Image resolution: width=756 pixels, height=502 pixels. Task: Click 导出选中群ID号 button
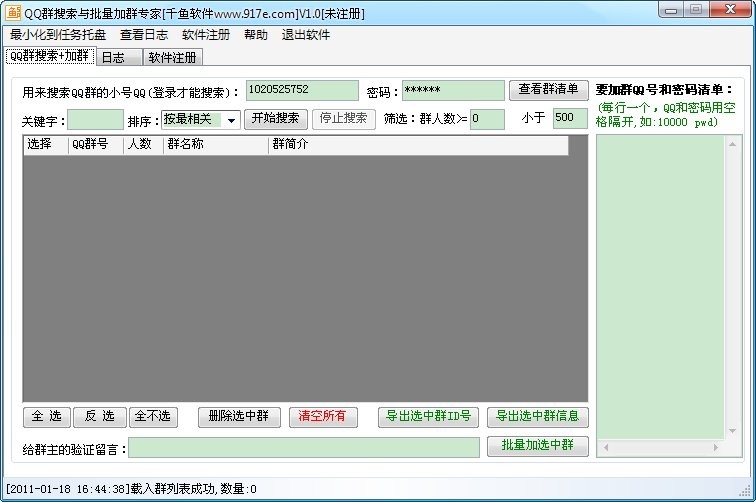[x=428, y=417]
